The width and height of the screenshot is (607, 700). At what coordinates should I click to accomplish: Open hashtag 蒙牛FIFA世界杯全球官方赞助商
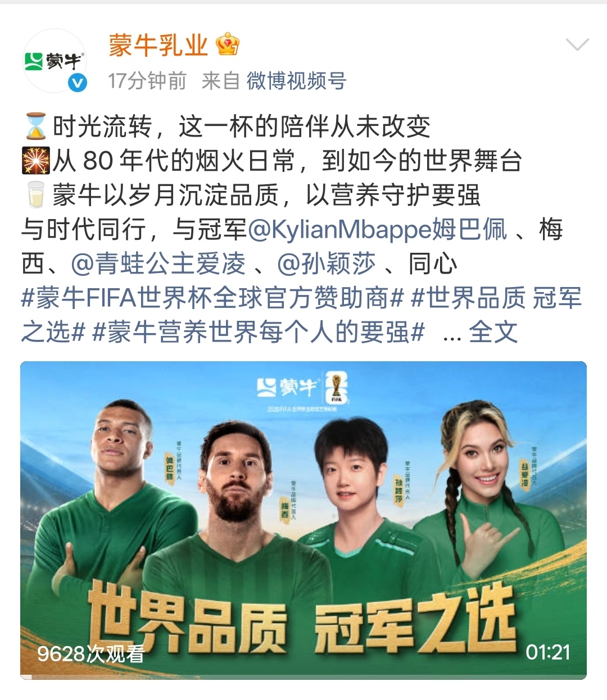(x=212, y=298)
